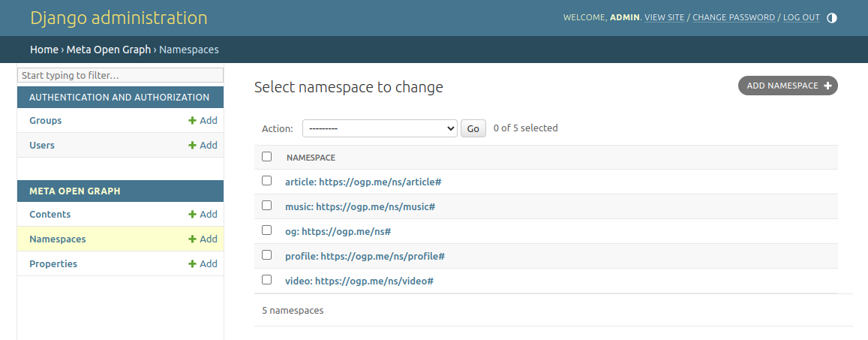
Task: Click the plus icon next to Contents
Action: (x=192, y=215)
